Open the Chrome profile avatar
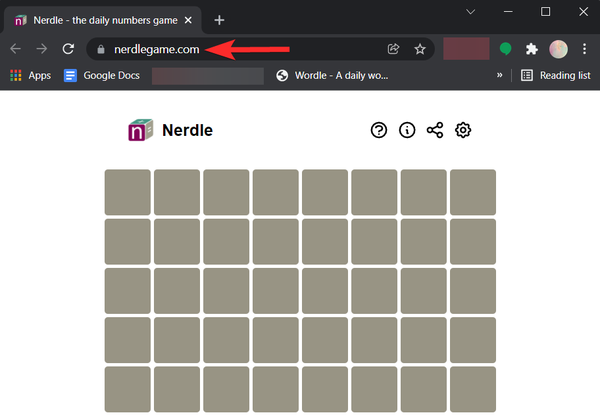 [558, 48]
